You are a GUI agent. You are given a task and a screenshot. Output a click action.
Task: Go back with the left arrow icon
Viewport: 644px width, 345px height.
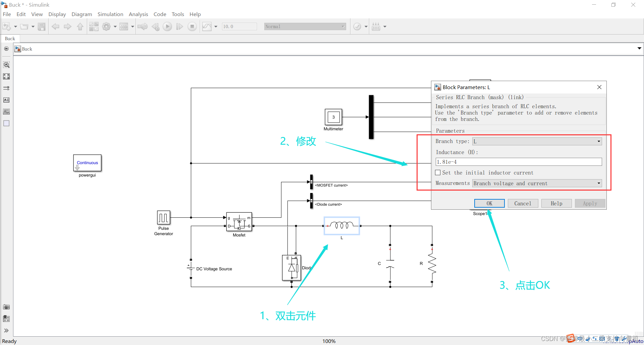(56, 26)
